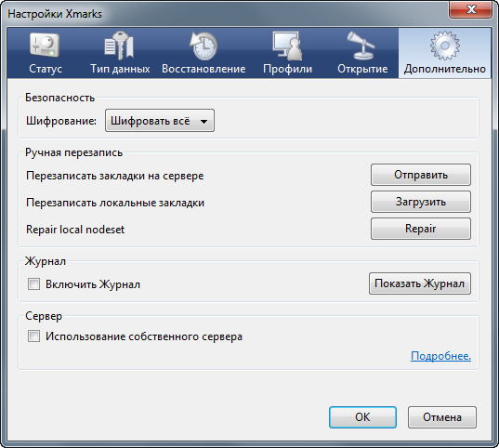Click the dropdown arrow beside Шифровать всё

click(204, 122)
